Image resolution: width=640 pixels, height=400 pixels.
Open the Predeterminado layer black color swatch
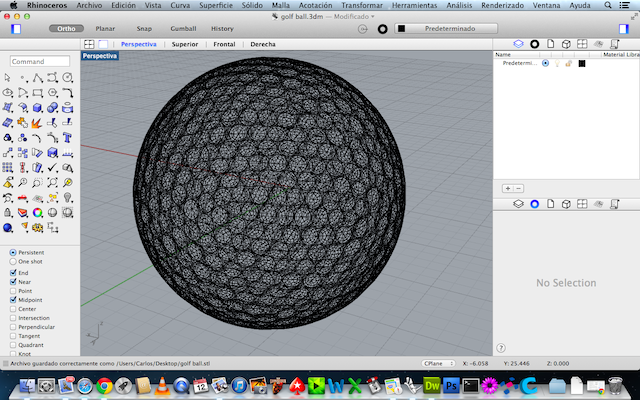coord(582,63)
